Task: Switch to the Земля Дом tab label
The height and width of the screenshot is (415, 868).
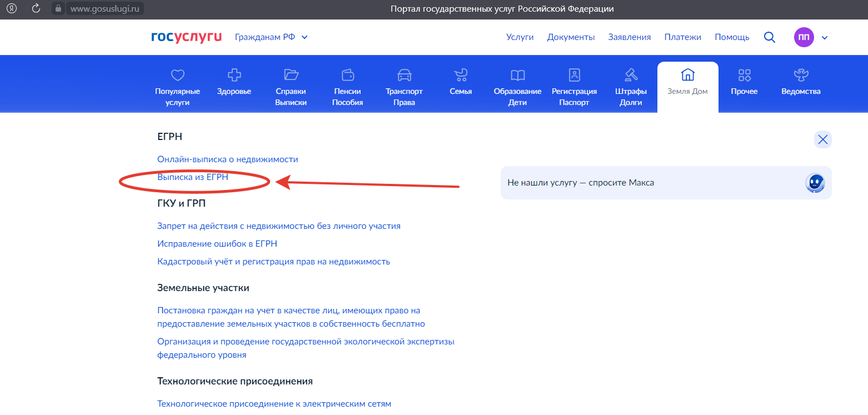Action: point(687,91)
